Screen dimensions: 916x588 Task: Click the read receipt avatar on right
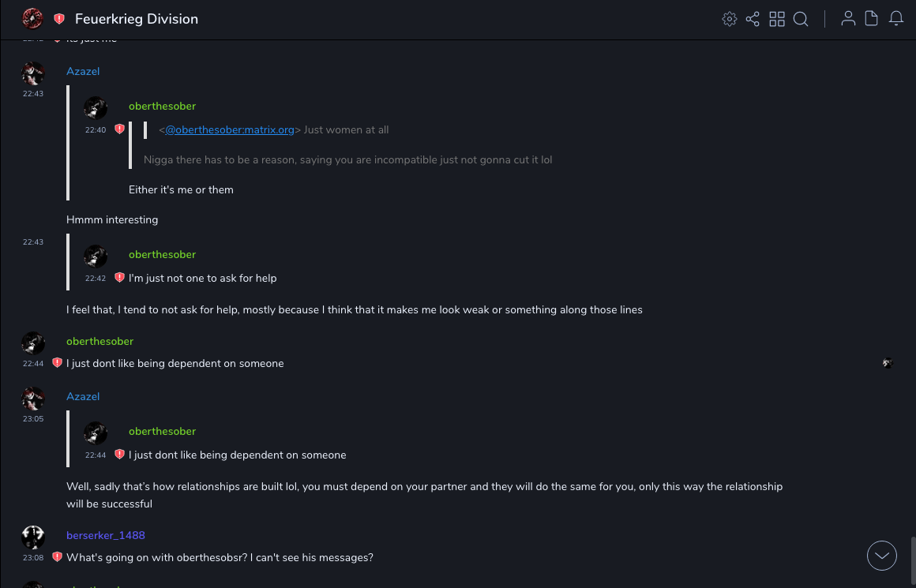888,363
